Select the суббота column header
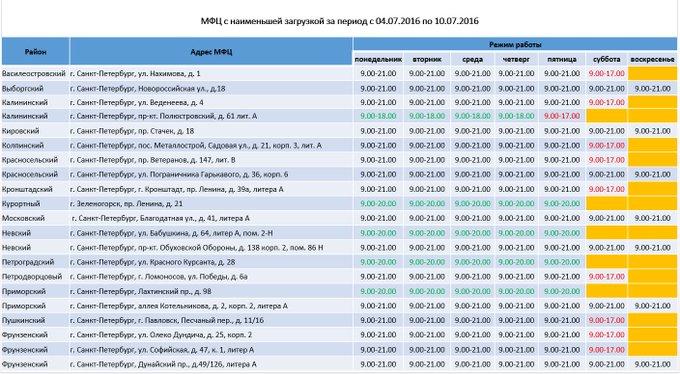 607,59
